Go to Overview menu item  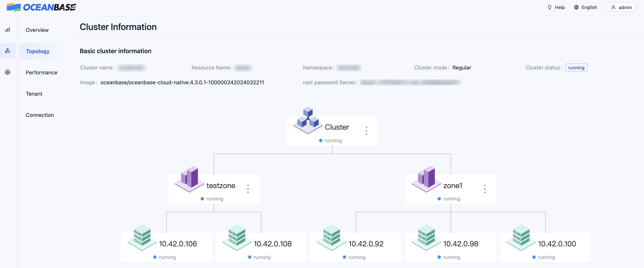pos(37,30)
